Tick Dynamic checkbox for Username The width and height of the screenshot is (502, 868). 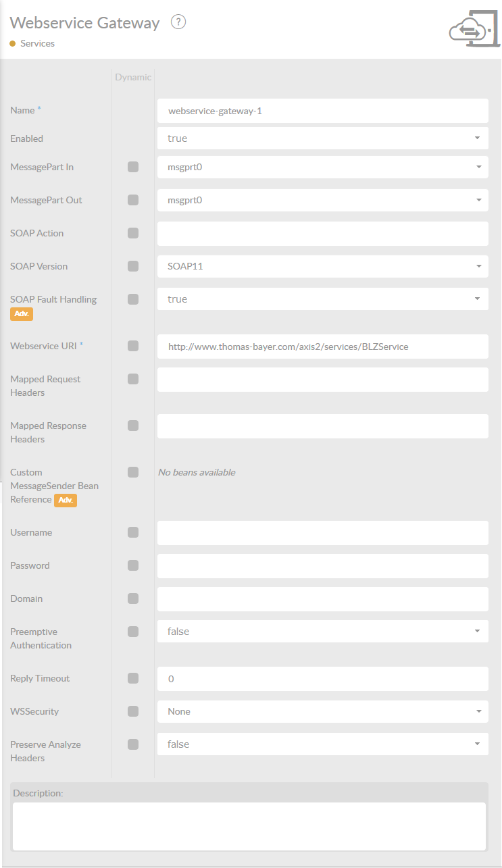(133, 532)
